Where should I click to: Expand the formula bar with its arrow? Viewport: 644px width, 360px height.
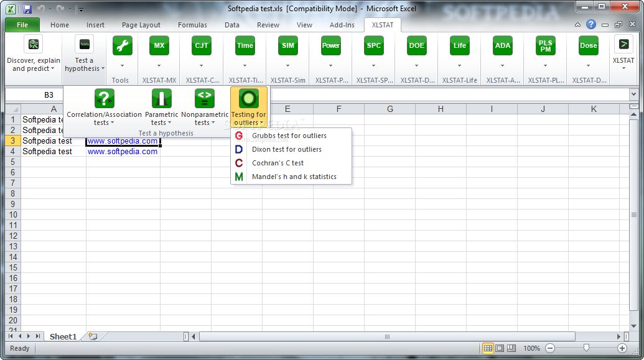tap(633, 95)
